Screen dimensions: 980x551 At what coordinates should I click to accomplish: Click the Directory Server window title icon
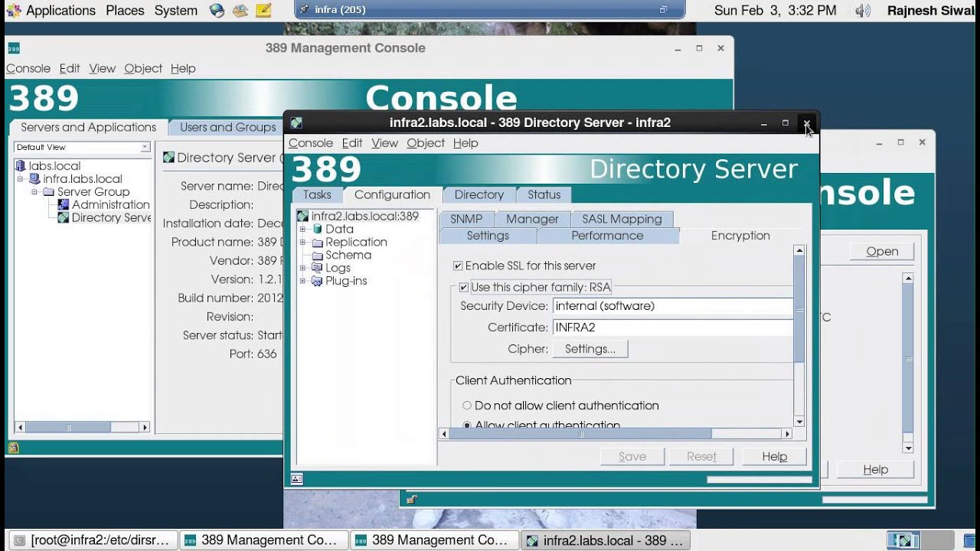point(296,122)
